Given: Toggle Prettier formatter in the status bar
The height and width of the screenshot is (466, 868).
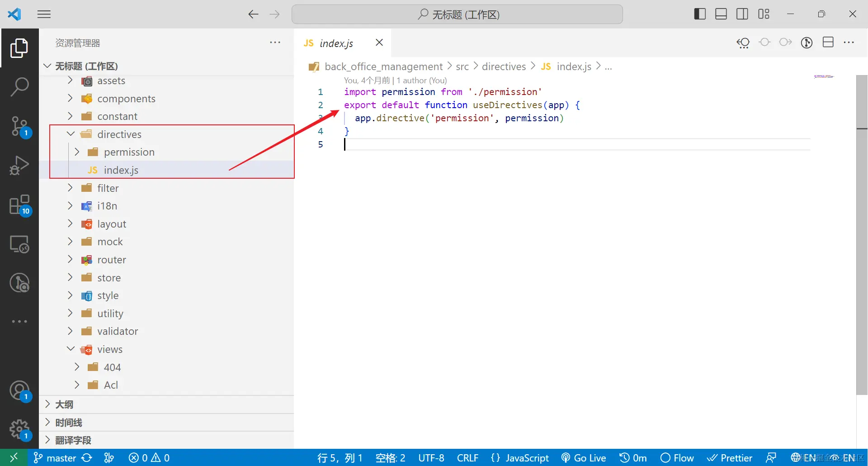Looking at the screenshot, I should click(730, 458).
